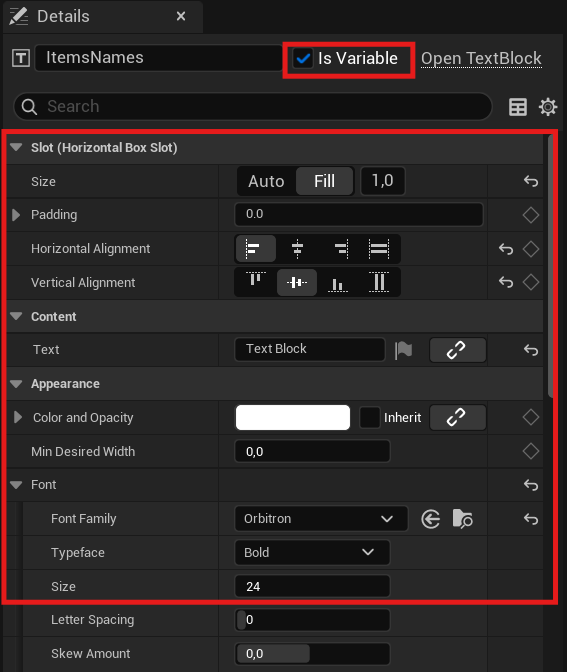567x672 pixels.
Task: Expand the Padding property
Action: point(16,215)
